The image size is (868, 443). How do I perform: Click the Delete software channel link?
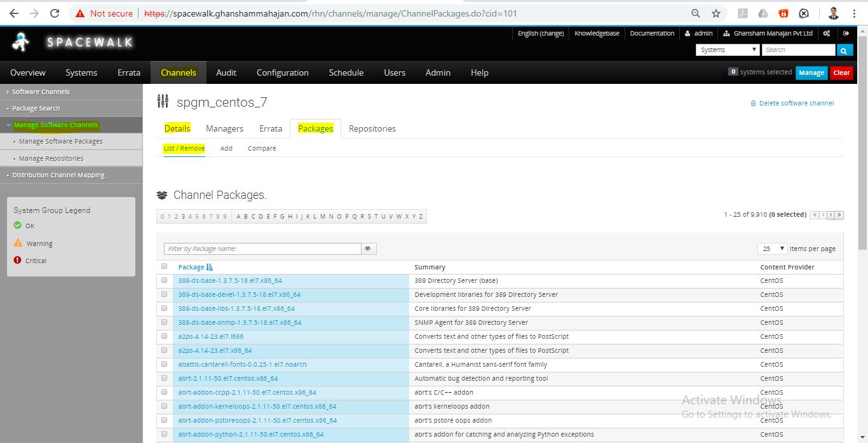tap(796, 103)
